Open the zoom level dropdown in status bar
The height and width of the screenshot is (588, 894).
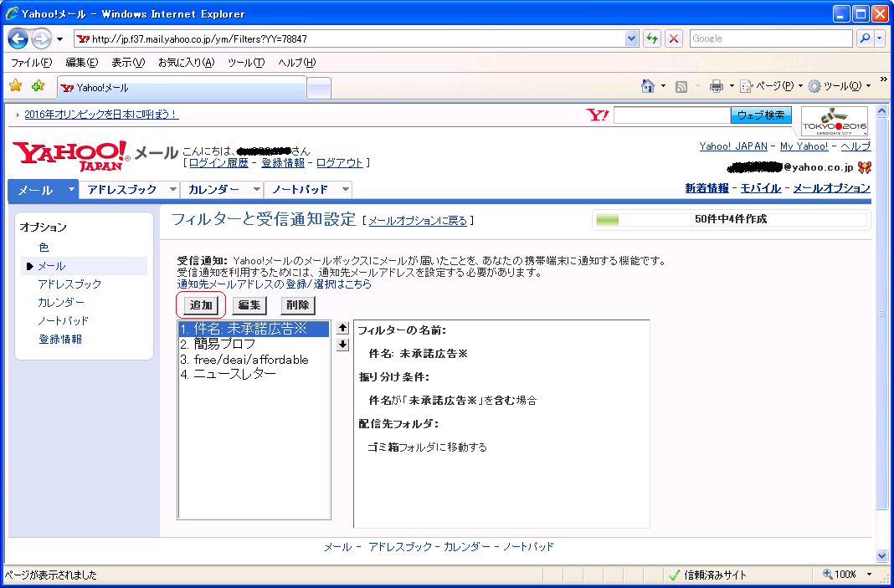870,575
